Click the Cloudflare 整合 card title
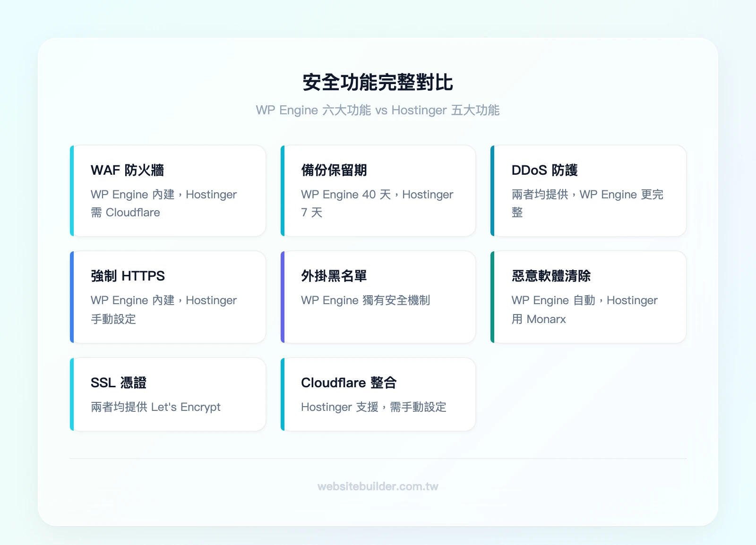Viewport: 756px width, 545px height. click(x=349, y=383)
